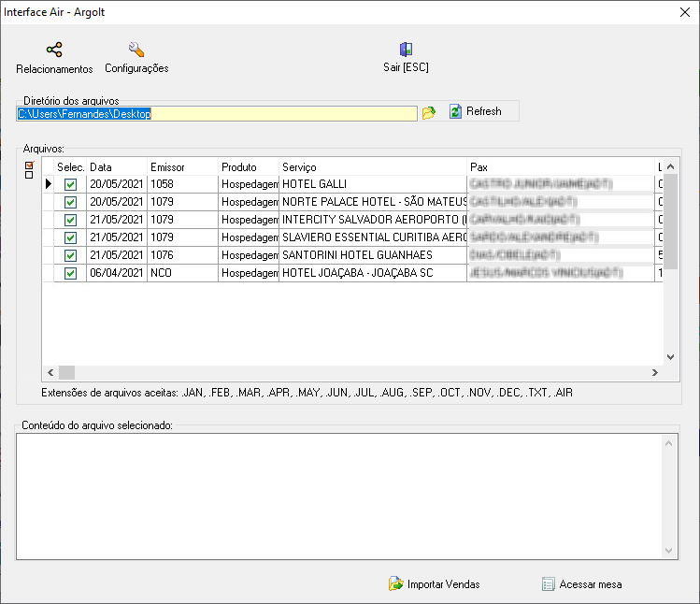Image resolution: width=700 pixels, height=604 pixels.
Task: Click content area scroll up arrow
Action: 668,443
